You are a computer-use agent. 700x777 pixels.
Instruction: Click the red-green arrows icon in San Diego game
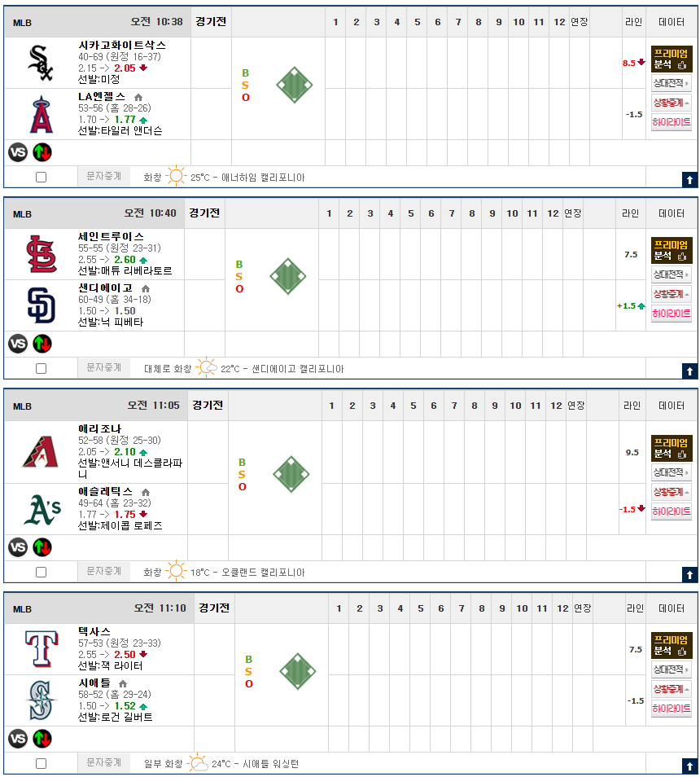42,344
